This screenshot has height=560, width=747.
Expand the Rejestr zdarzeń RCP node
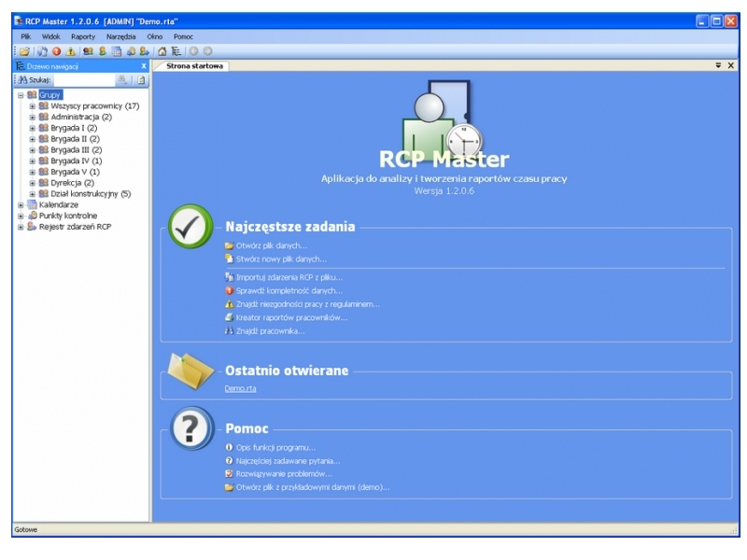click(x=20, y=227)
